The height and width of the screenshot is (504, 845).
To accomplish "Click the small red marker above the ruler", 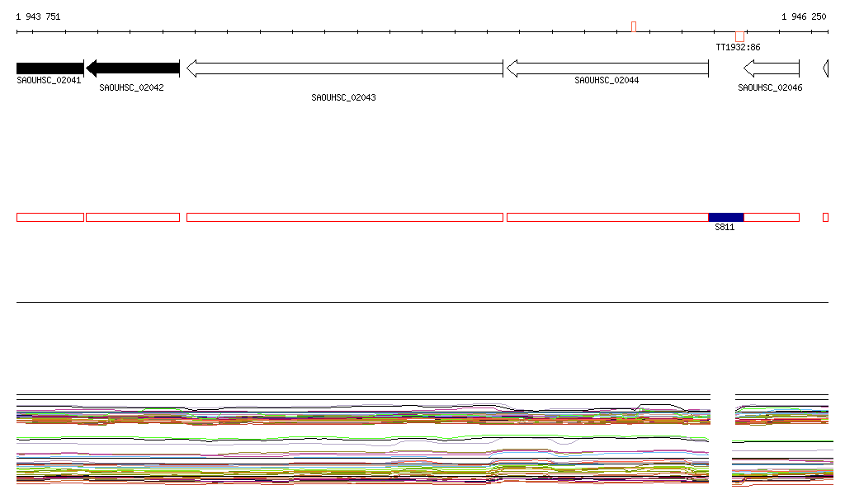I will click(634, 26).
